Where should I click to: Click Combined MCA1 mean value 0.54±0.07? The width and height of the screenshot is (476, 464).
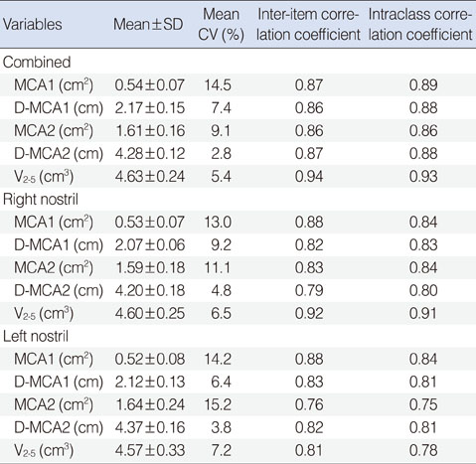coord(149,85)
